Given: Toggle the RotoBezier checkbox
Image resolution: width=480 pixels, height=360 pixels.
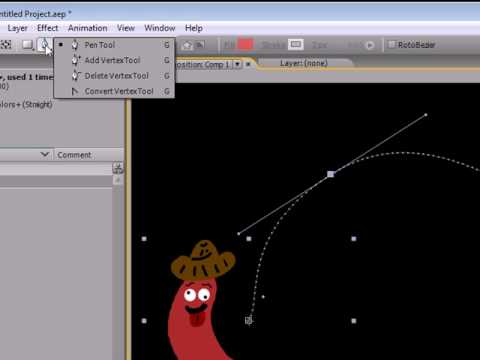Looking at the screenshot, I should pos(392,44).
